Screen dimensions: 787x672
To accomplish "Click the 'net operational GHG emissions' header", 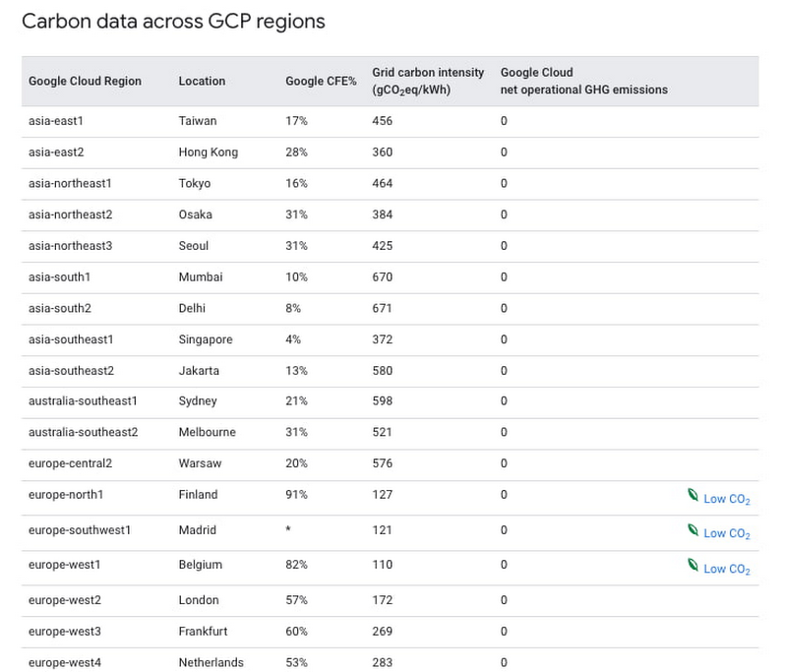I will tap(583, 90).
